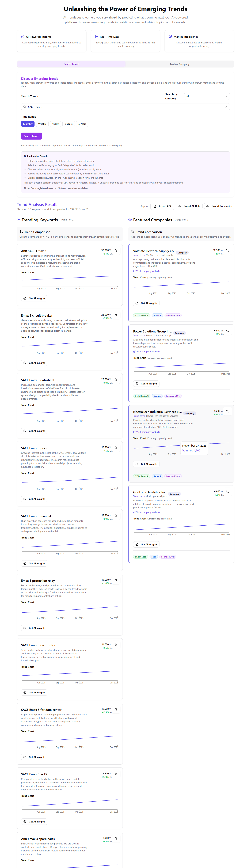Click the Export PDF button

162,206
